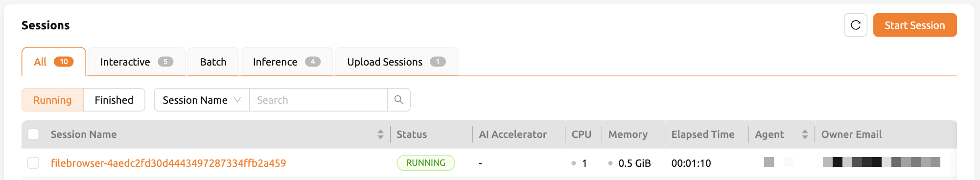Image resolution: width=980 pixels, height=180 pixels.
Task: Start a new session
Action: click(915, 25)
